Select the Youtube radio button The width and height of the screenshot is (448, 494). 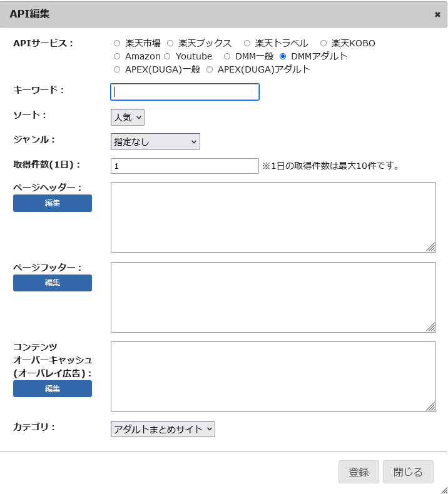pos(167,56)
